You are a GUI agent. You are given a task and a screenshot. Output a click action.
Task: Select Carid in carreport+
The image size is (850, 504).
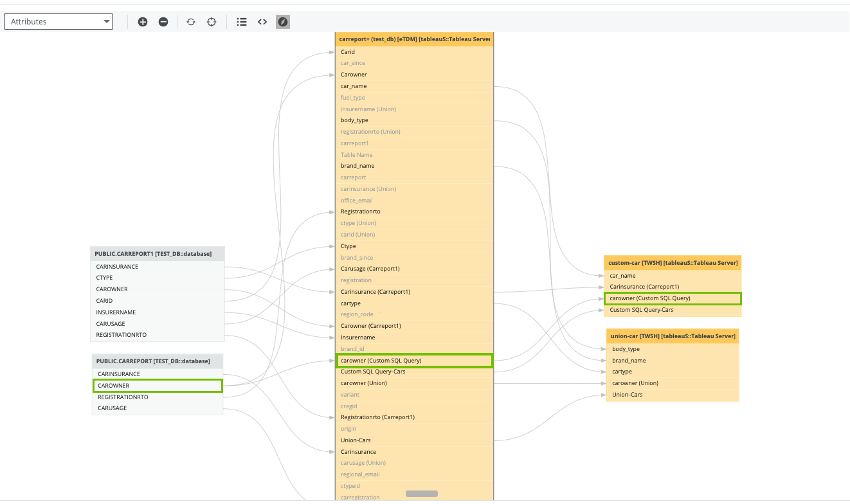pos(414,52)
